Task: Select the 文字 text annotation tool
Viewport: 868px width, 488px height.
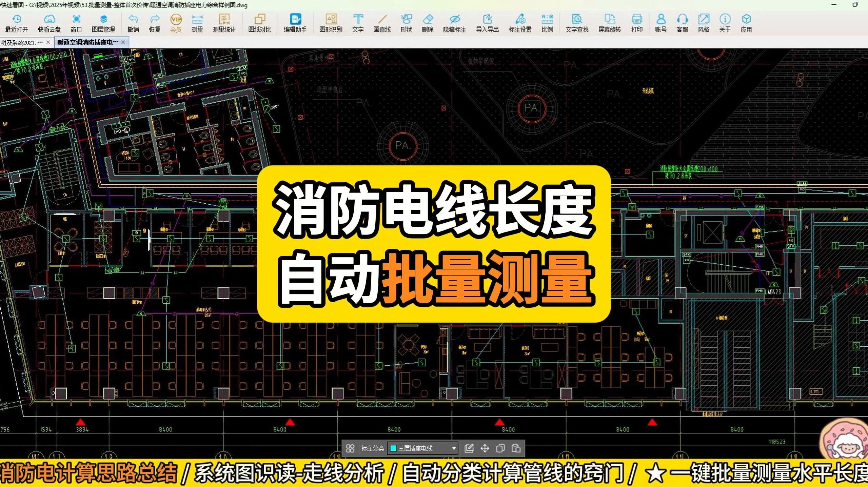Action: tap(358, 23)
